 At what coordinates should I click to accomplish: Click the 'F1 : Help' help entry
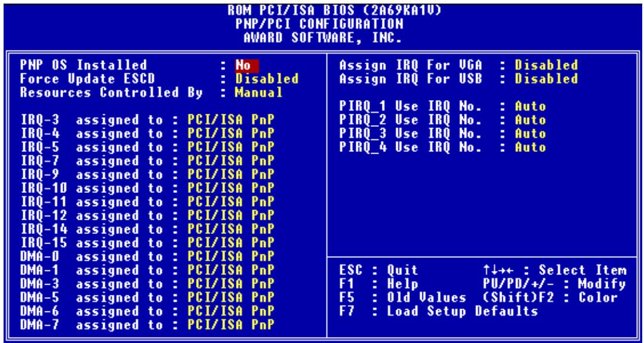pyautogui.click(x=379, y=284)
